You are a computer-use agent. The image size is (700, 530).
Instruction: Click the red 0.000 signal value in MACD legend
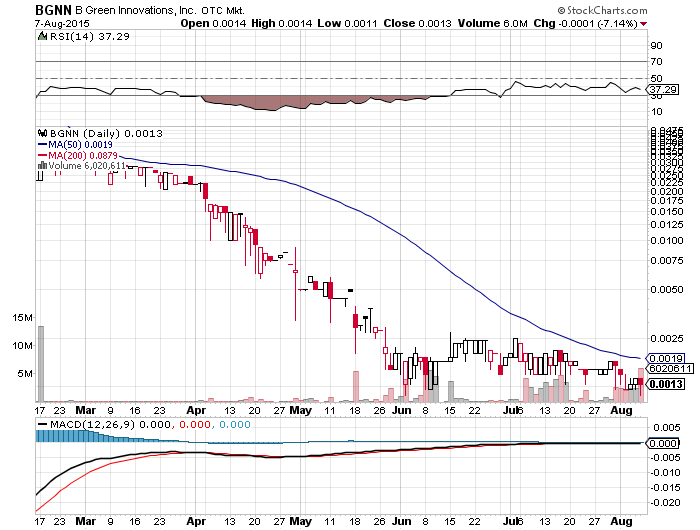point(195,424)
